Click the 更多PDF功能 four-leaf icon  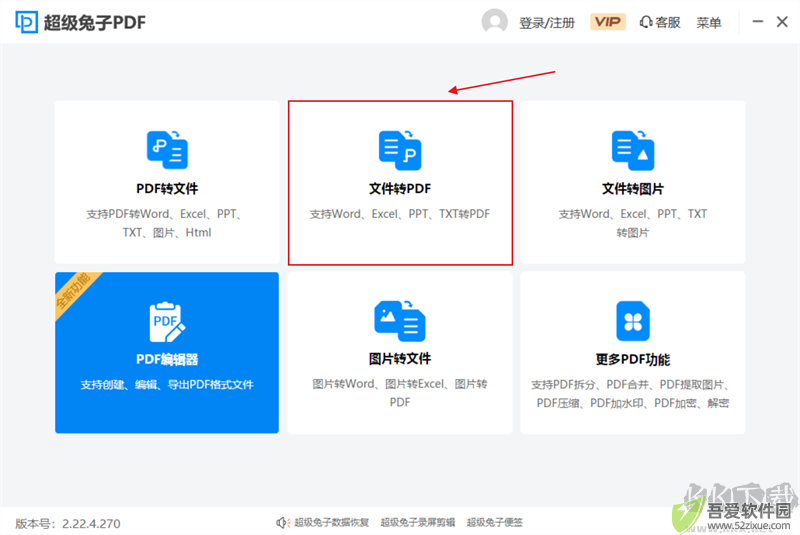[633, 321]
